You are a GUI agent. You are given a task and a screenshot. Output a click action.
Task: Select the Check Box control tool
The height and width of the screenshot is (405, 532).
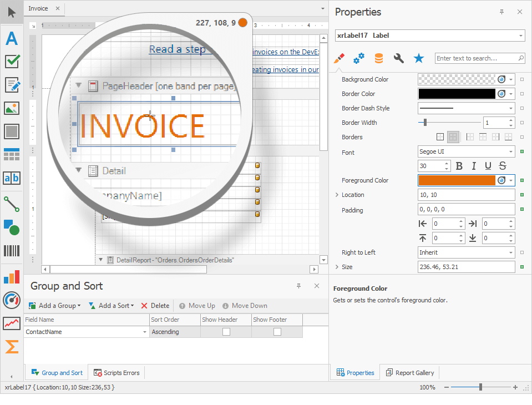(x=12, y=61)
